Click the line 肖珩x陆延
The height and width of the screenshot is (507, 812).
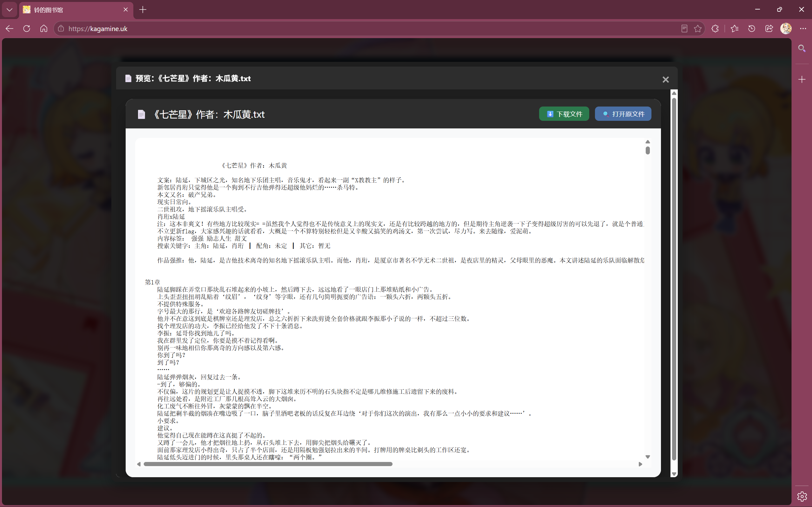tap(171, 217)
